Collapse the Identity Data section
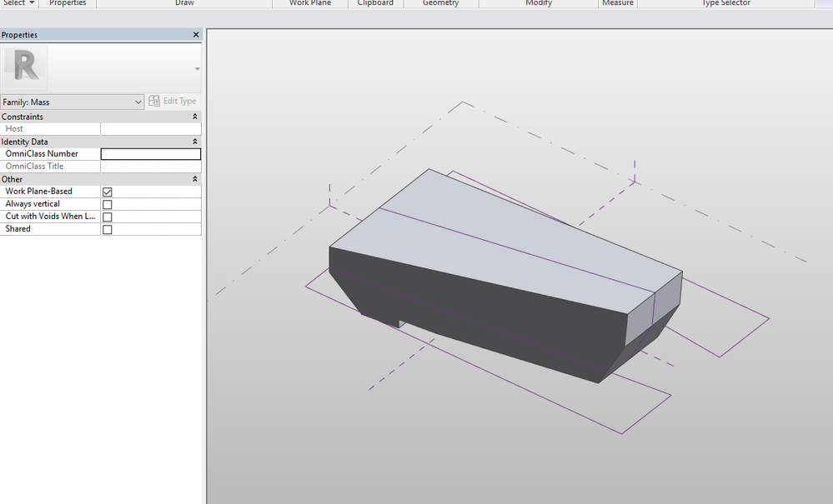 [195, 142]
